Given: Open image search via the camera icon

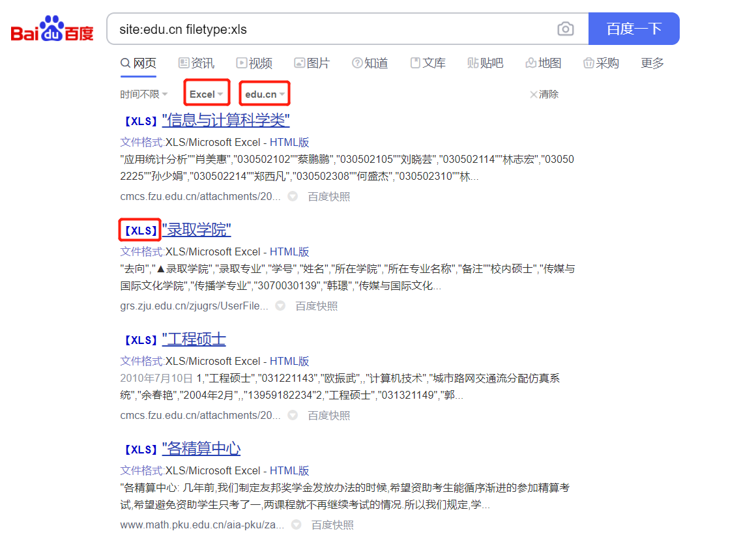Looking at the screenshot, I should pos(566,29).
